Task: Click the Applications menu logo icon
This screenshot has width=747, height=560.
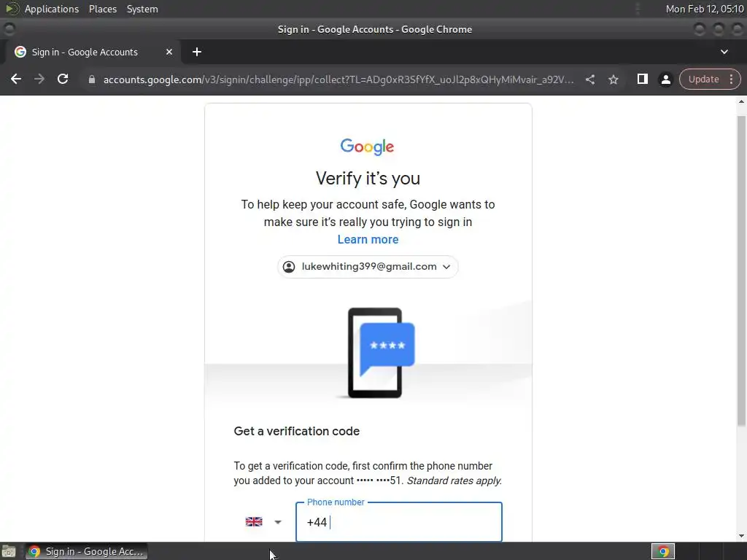Action: (12, 9)
